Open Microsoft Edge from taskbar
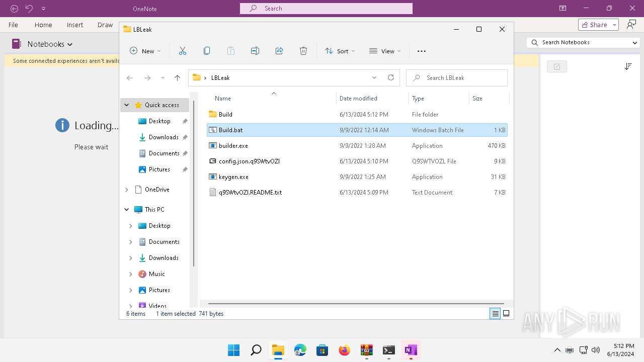This screenshot has height=362, width=644. (x=300, y=350)
